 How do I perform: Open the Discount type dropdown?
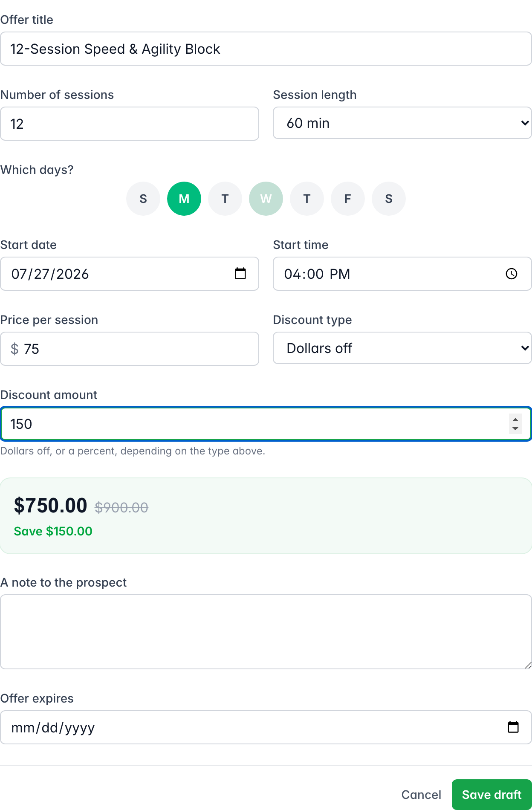point(402,348)
